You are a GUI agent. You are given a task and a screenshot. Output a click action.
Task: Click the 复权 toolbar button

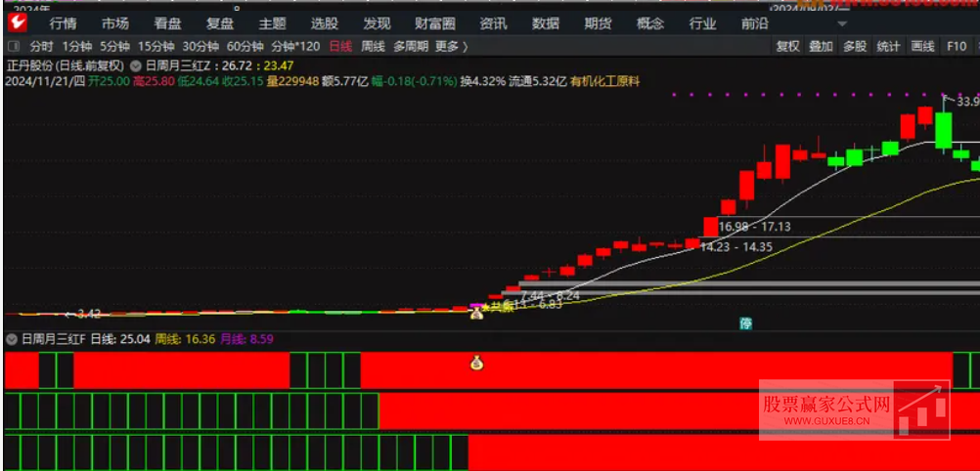[787, 46]
